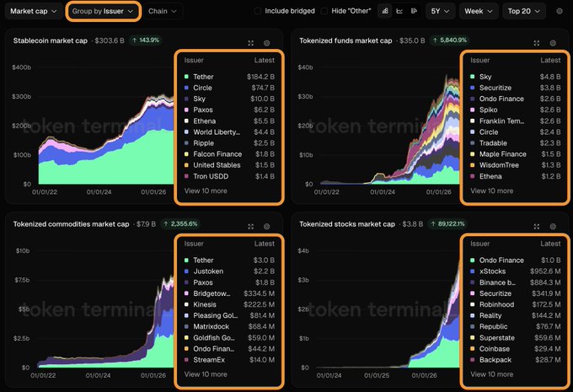Toggle World Liberty series in Stablecoin legend
This screenshot has height=392, width=573.
point(229,132)
